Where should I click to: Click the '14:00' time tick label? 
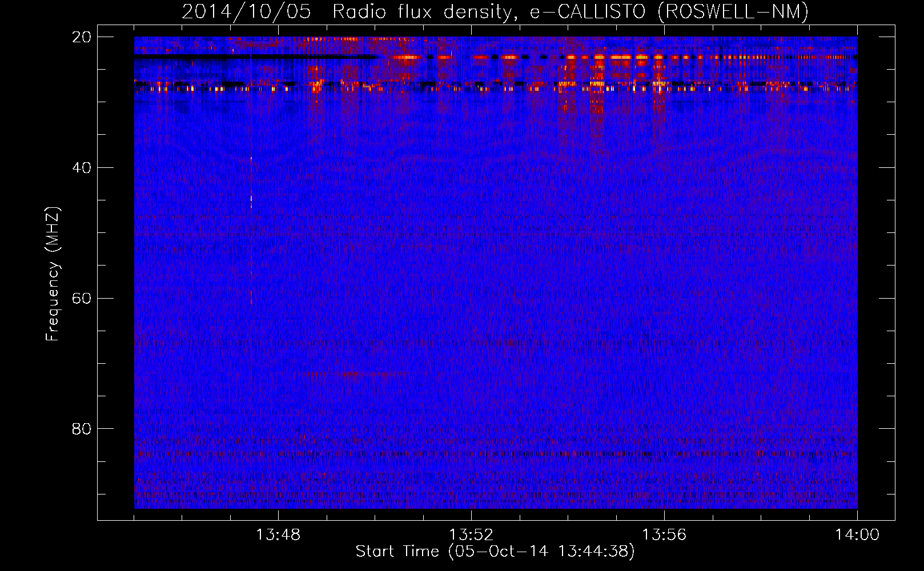[857, 535]
